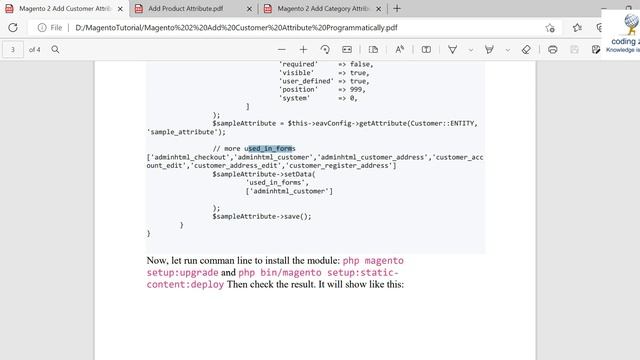Choose the Erase tool
This screenshot has height=360, width=640.
pos(526,49)
